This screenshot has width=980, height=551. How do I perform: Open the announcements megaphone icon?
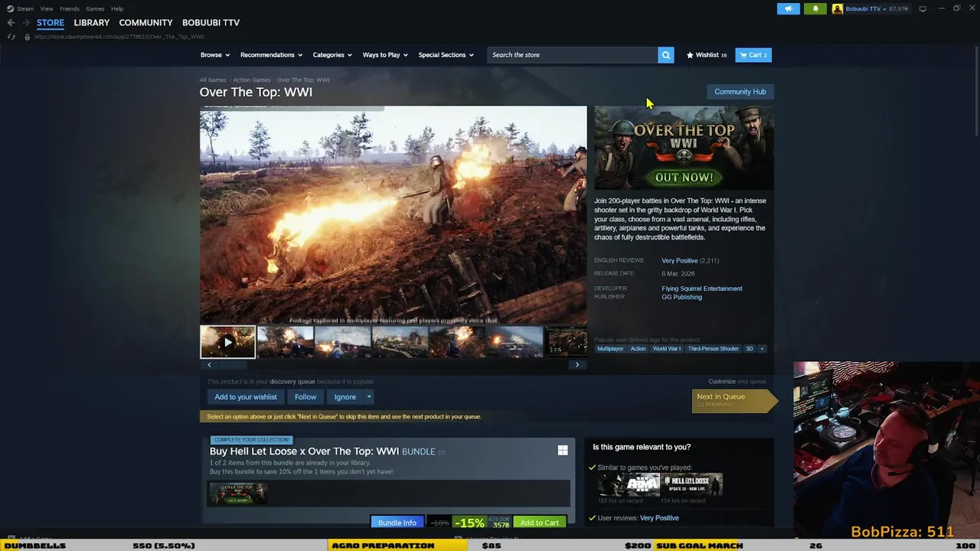pos(789,8)
